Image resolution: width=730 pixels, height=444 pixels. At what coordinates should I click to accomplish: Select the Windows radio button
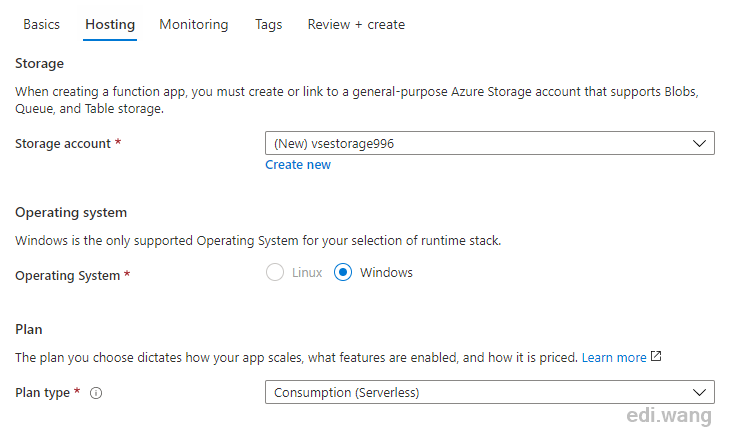[343, 272]
